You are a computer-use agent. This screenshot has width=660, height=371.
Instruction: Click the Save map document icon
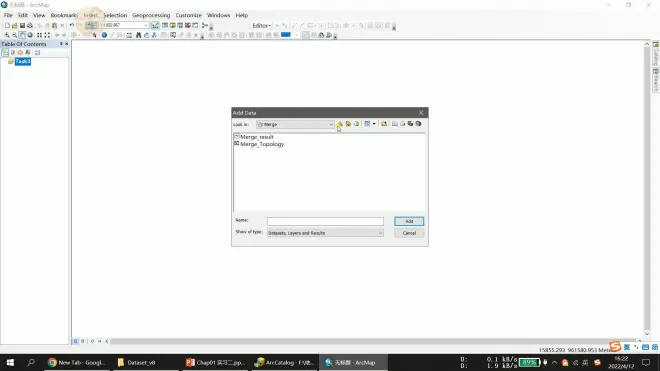(x=22, y=25)
